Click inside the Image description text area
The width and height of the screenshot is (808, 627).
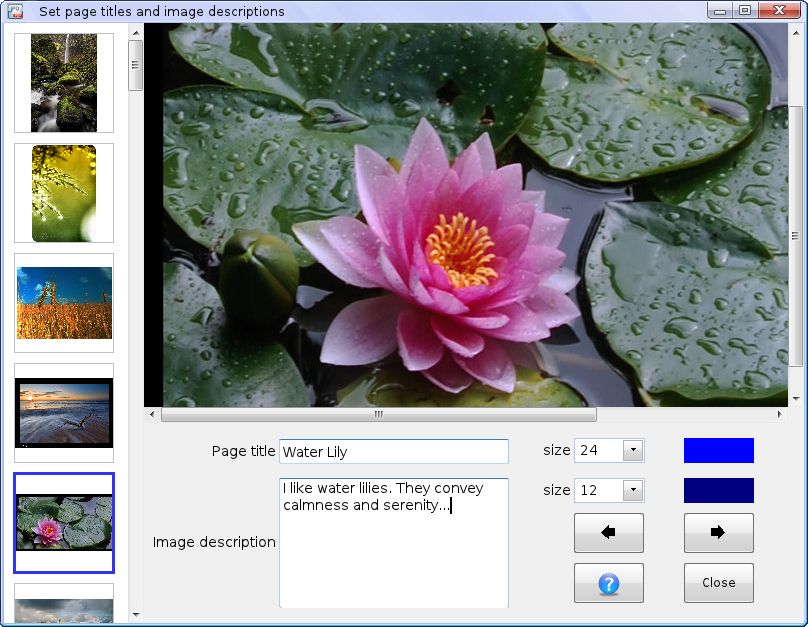(394, 543)
